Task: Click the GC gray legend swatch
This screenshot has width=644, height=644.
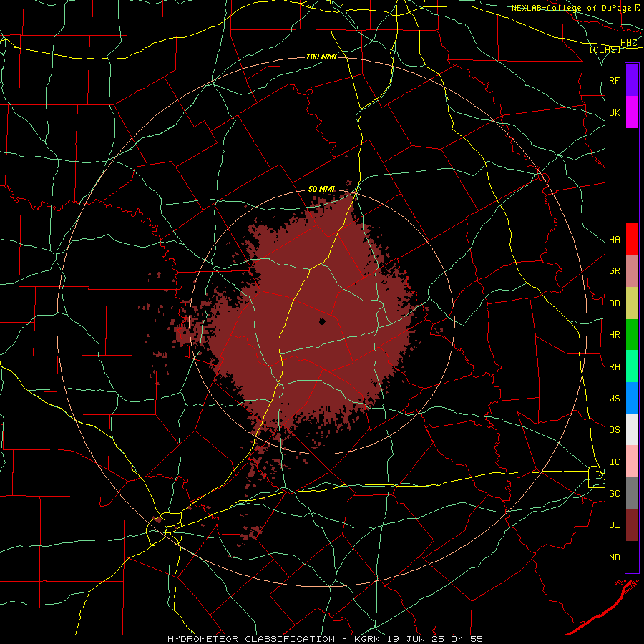Action: tap(632, 493)
